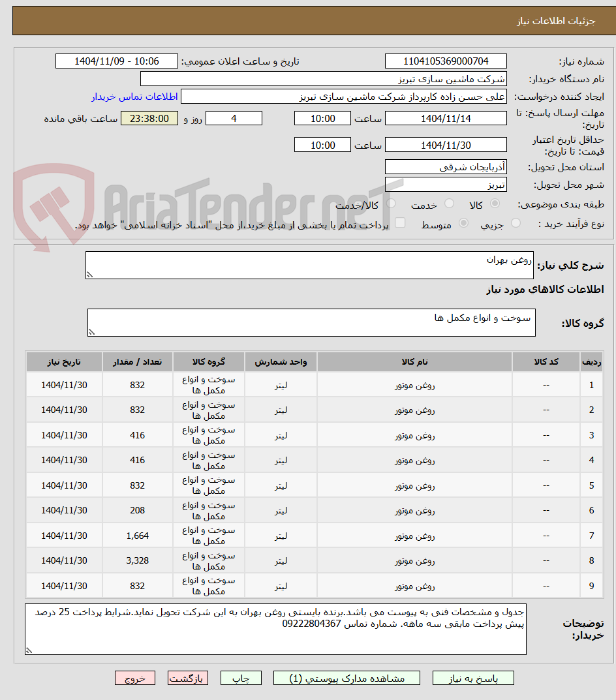Click the کد کالا column header
This screenshot has width=616, height=700.
(546, 361)
